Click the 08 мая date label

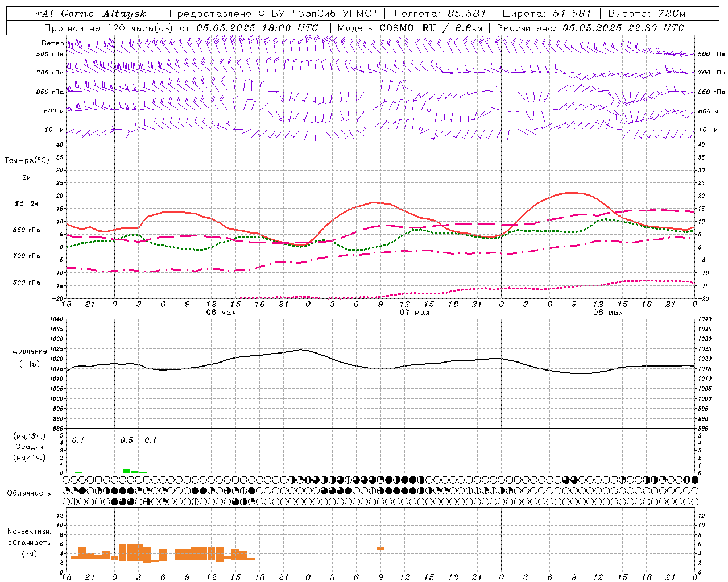coord(607,313)
